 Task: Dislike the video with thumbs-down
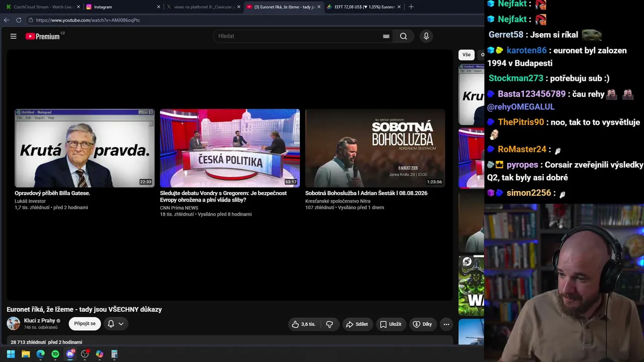[330, 324]
